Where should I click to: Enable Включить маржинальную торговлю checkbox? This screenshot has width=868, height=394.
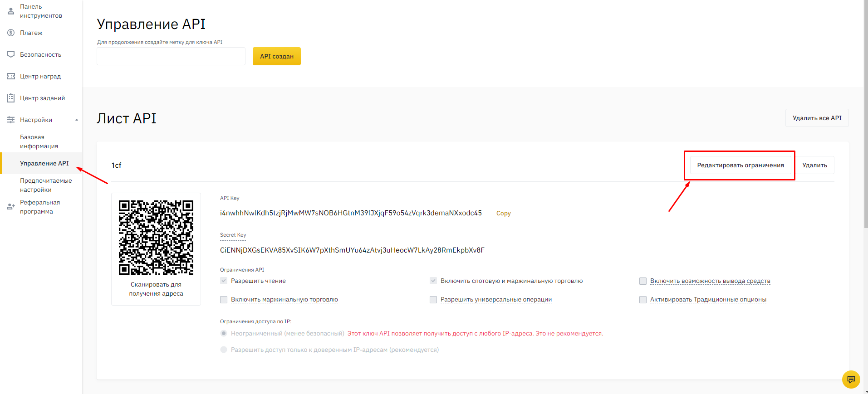(x=224, y=300)
